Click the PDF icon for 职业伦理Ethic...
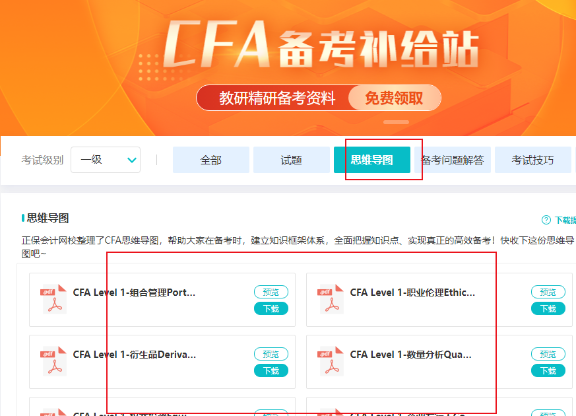This screenshot has height=416, width=576. pyautogui.click(x=331, y=300)
